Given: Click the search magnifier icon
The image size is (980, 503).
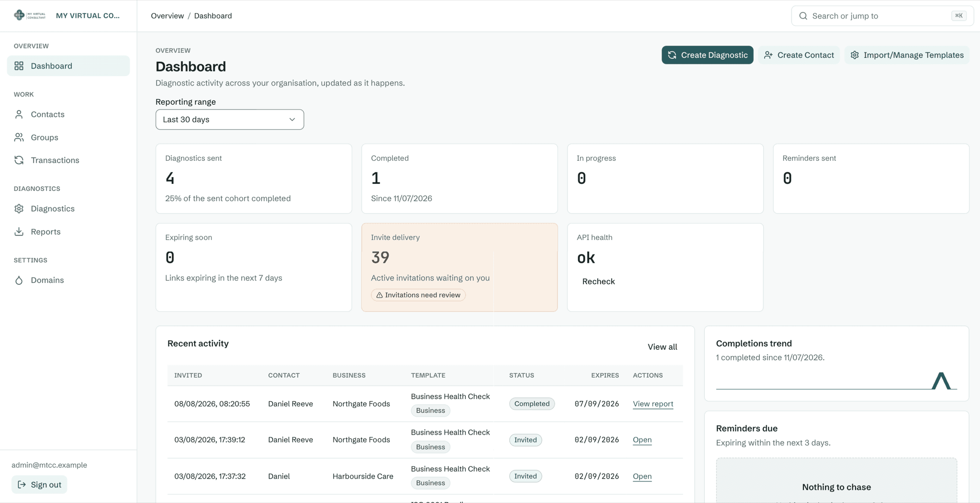Looking at the screenshot, I should pyautogui.click(x=803, y=16).
